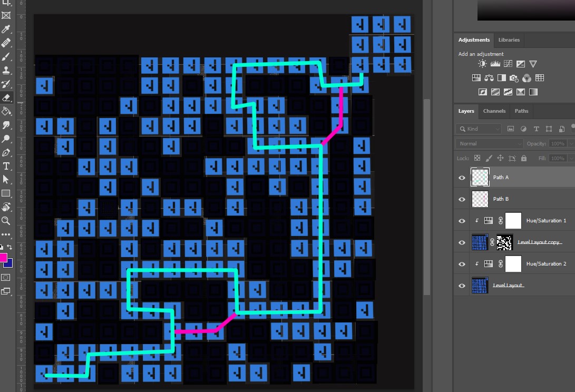Select the Eraser tool
Screen dimensions: 575x392
point(6,97)
